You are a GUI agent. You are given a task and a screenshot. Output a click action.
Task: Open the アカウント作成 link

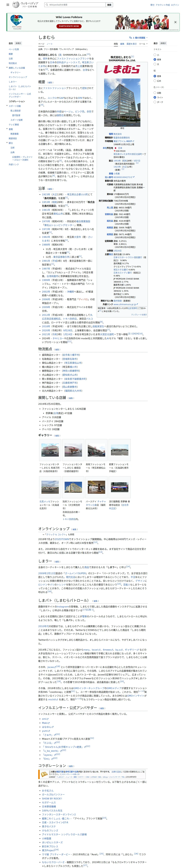pyautogui.click(x=163, y=5)
